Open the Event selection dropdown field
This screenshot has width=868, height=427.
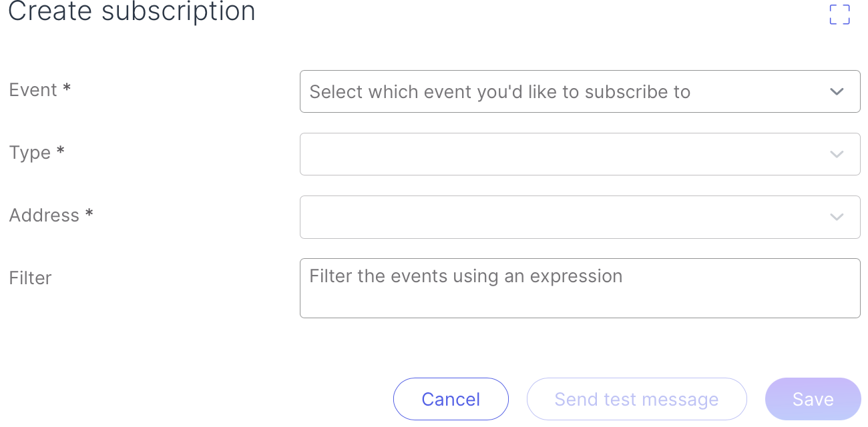[x=580, y=91]
